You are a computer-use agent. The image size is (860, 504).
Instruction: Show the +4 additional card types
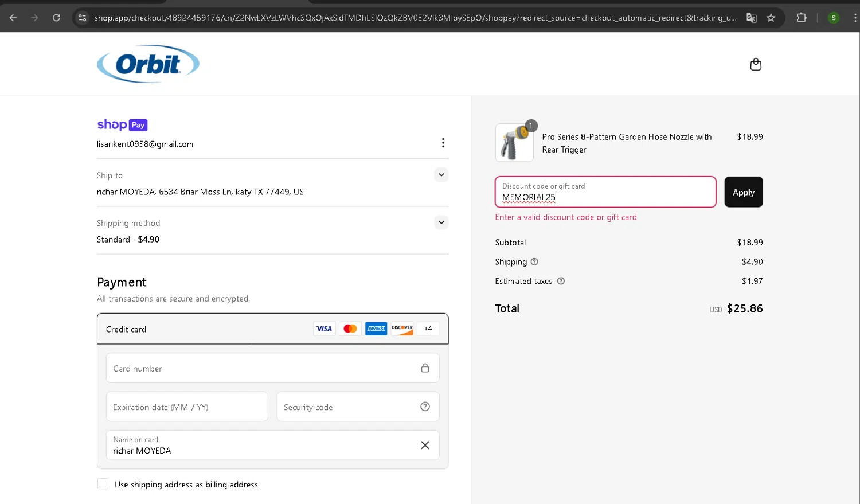(428, 329)
